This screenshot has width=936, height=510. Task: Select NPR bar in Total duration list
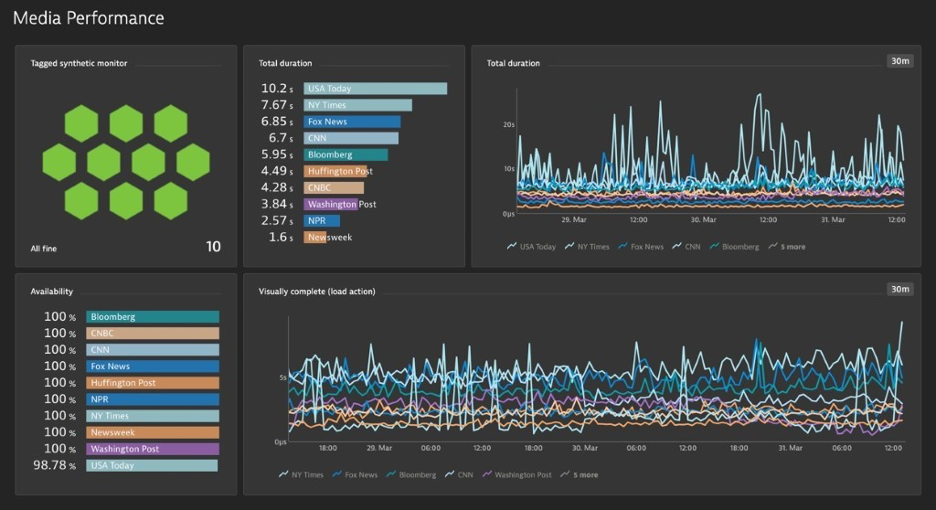(322, 220)
